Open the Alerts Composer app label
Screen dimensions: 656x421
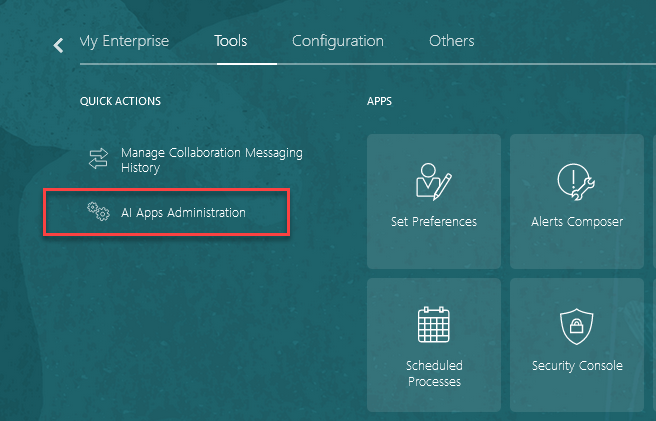(x=577, y=221)
